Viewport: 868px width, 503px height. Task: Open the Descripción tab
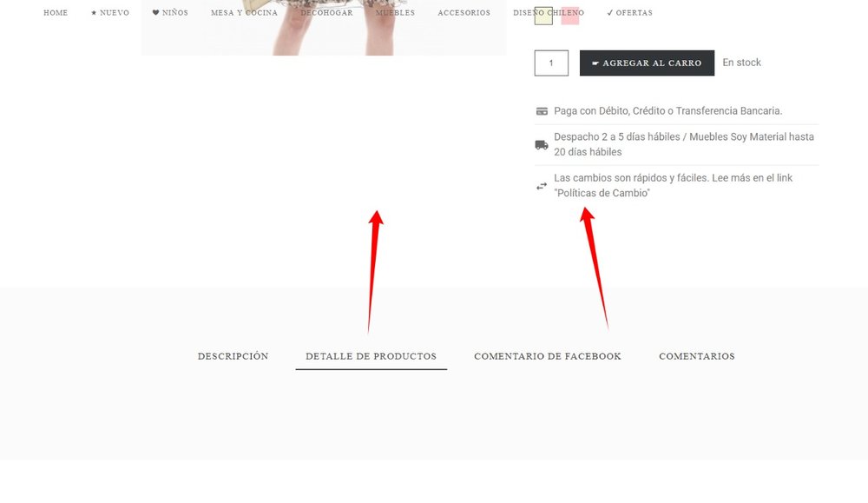tap(233, 356)
